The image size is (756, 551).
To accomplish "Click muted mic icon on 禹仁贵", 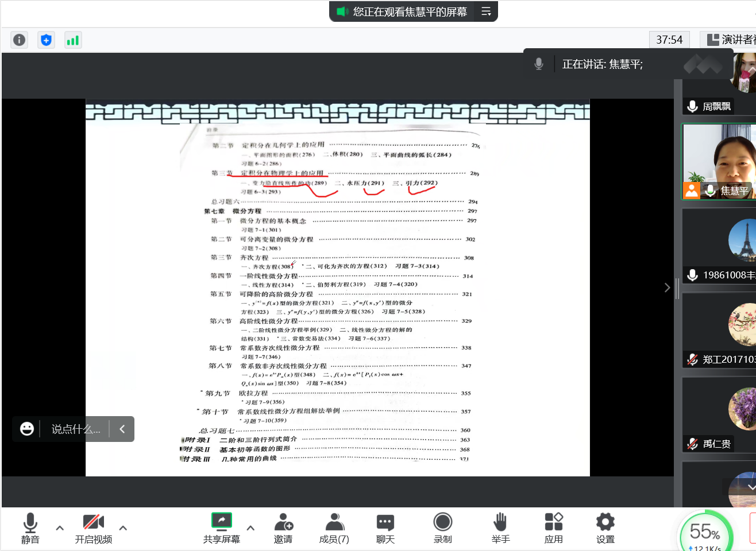I will tap(693, 444).
